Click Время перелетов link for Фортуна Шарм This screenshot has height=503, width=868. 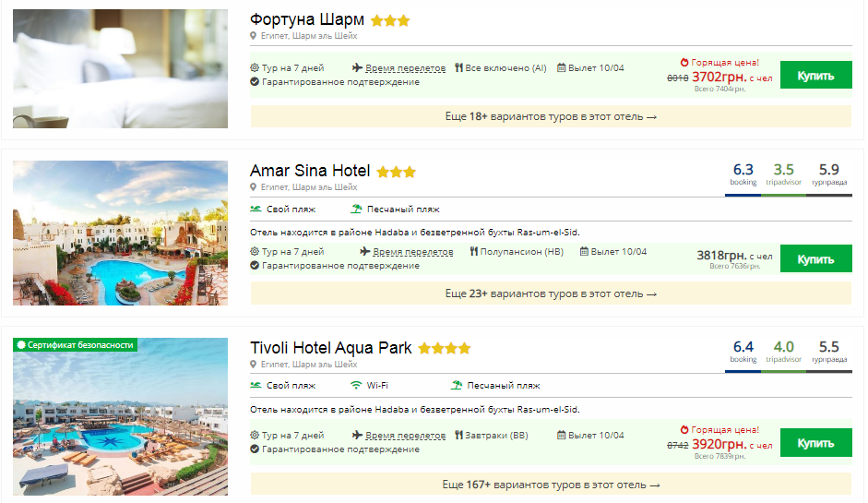pos(405,68)
